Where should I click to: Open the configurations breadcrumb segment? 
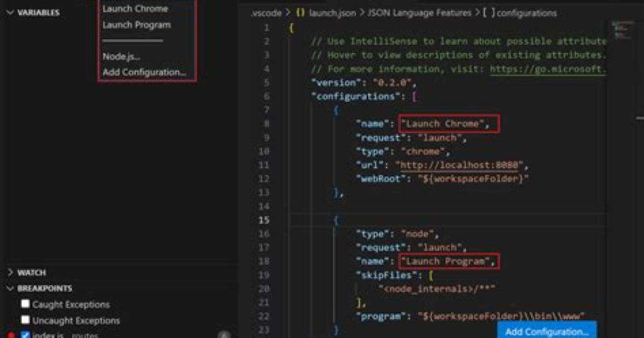coord(527,13)
